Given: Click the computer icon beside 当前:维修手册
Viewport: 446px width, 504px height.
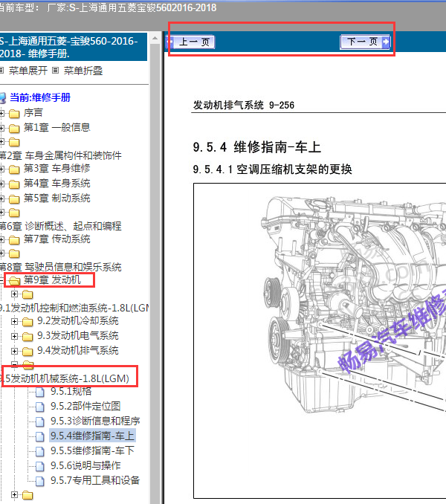Looking at the screenshot, I should [x=3, y=97].
